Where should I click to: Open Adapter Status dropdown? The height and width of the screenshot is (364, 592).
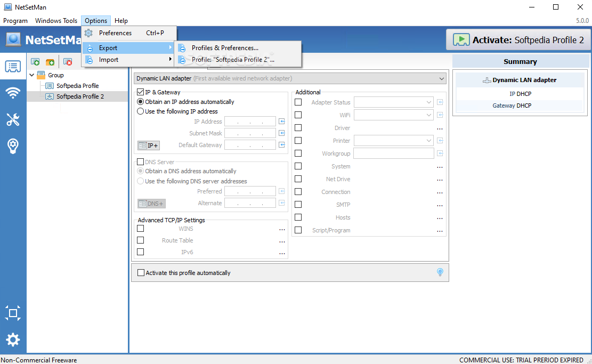coord(393,102)
